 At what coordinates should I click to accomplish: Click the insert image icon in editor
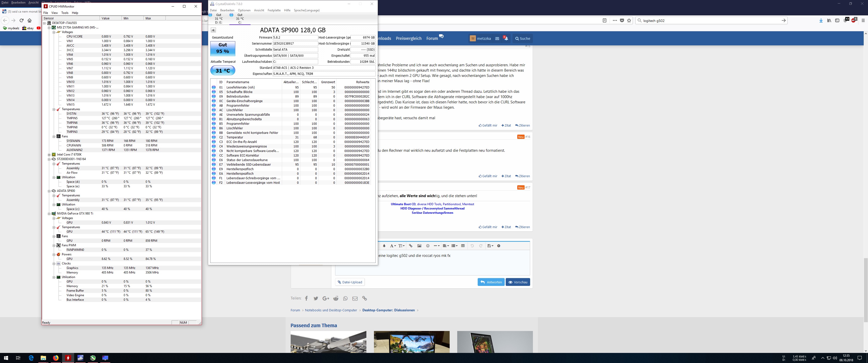click(x=419, y=246)
